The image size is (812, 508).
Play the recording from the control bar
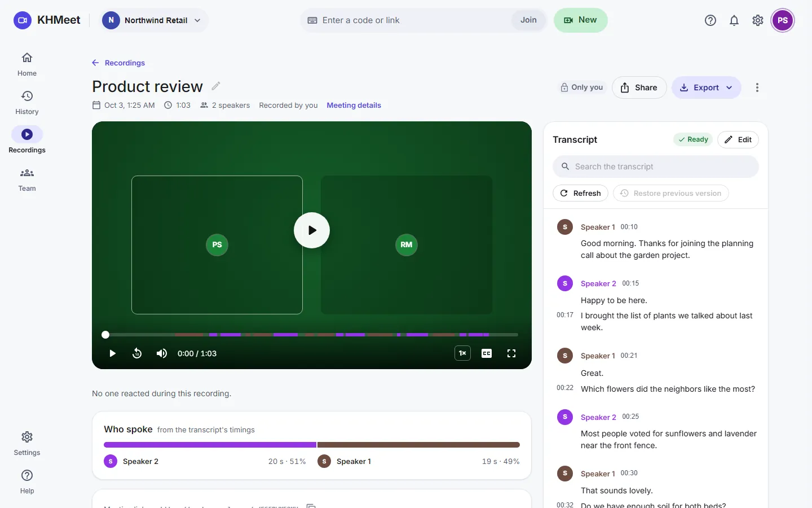click(112, 353)
